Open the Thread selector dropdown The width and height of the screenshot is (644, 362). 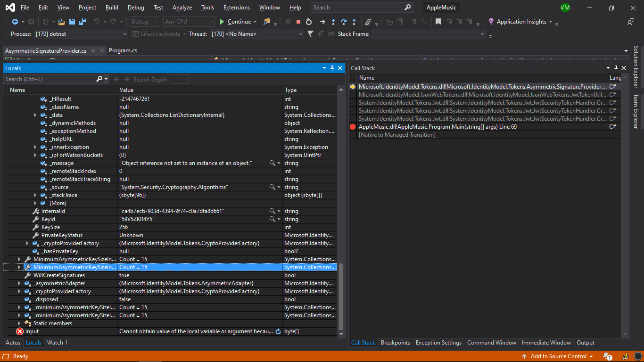pyautogui.click(x=300, y=33)
